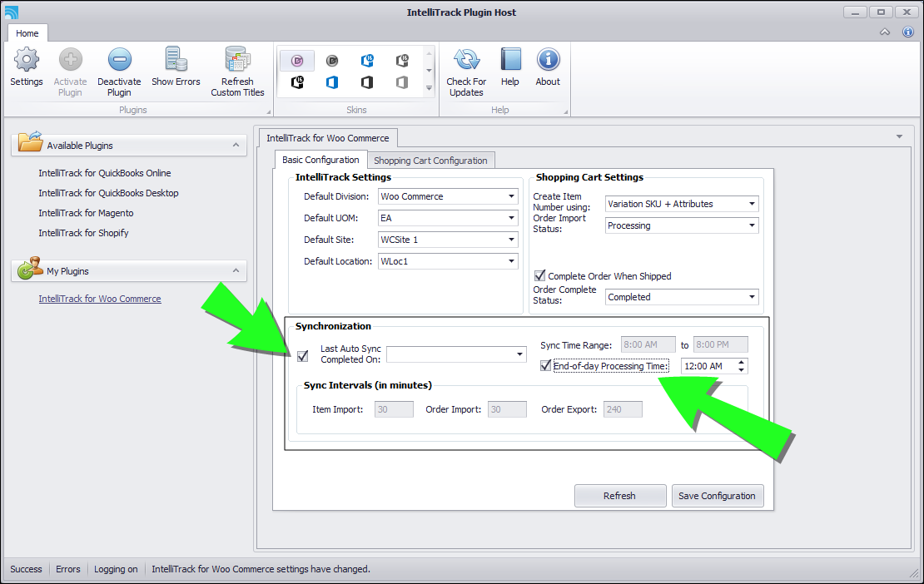Select the gray DevExpress dark skin
924x584 pixels.
click(332, 60)
